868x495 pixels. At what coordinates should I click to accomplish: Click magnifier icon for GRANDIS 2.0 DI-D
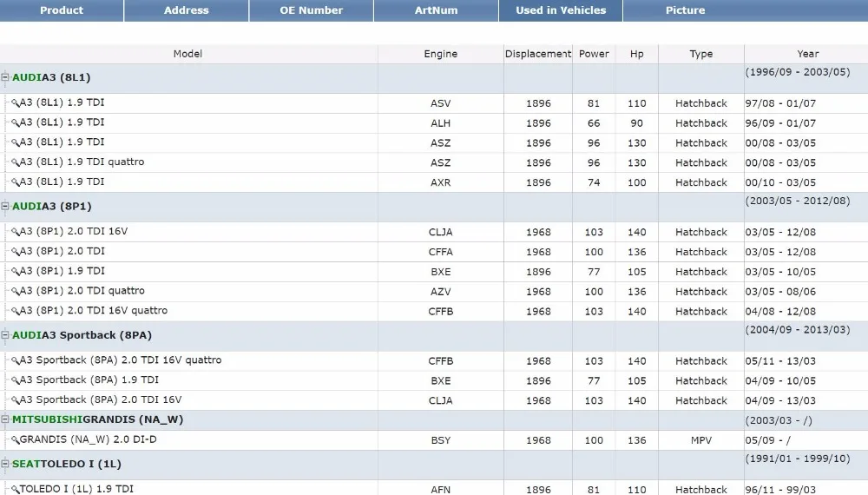pos(15,440)
